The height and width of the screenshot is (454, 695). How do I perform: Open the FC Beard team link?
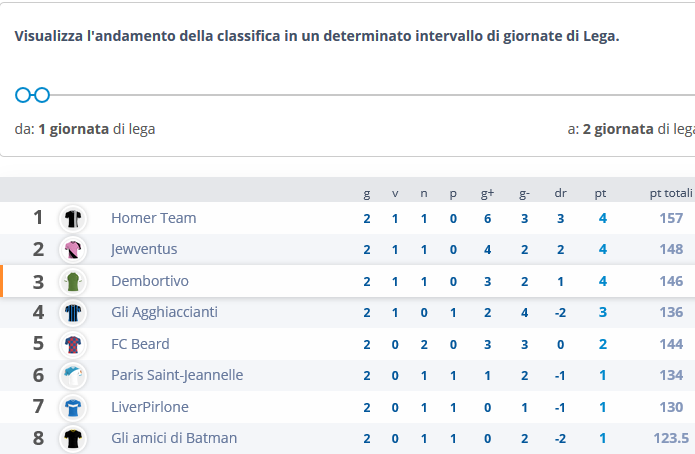tap(140, 344)
